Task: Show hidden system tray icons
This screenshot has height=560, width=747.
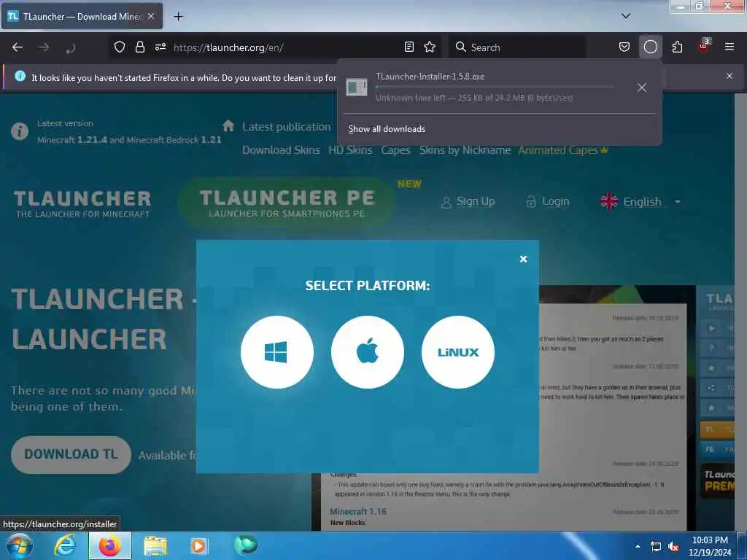Action: [638, 546]
